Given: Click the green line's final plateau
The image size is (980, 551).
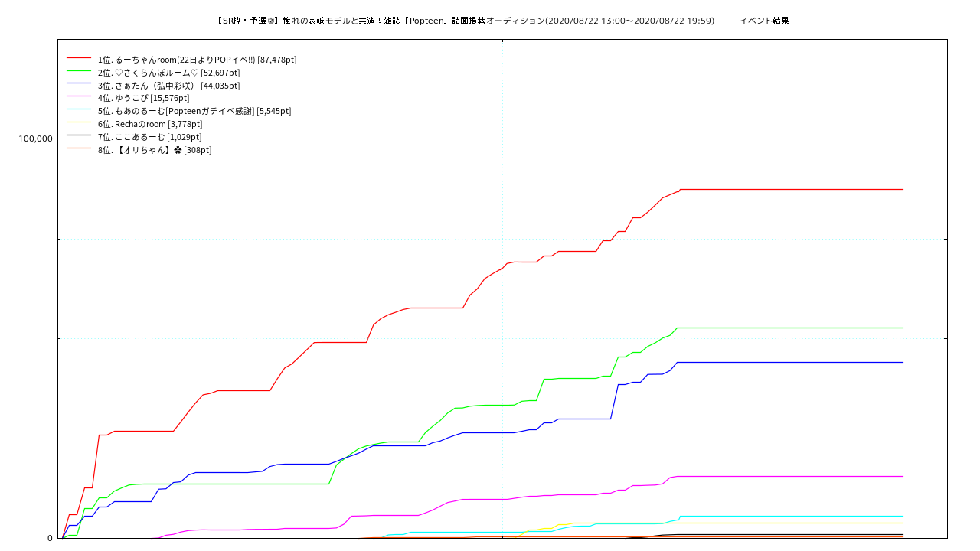Looking at the screenshot, I should click(x=790, y=328).
